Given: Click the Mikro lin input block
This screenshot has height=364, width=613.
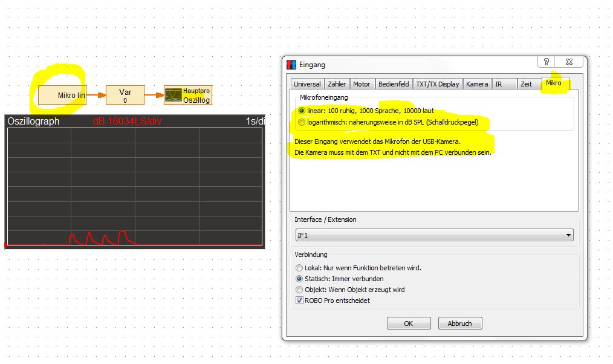Looking at the screenshot, I should point(63,96).
